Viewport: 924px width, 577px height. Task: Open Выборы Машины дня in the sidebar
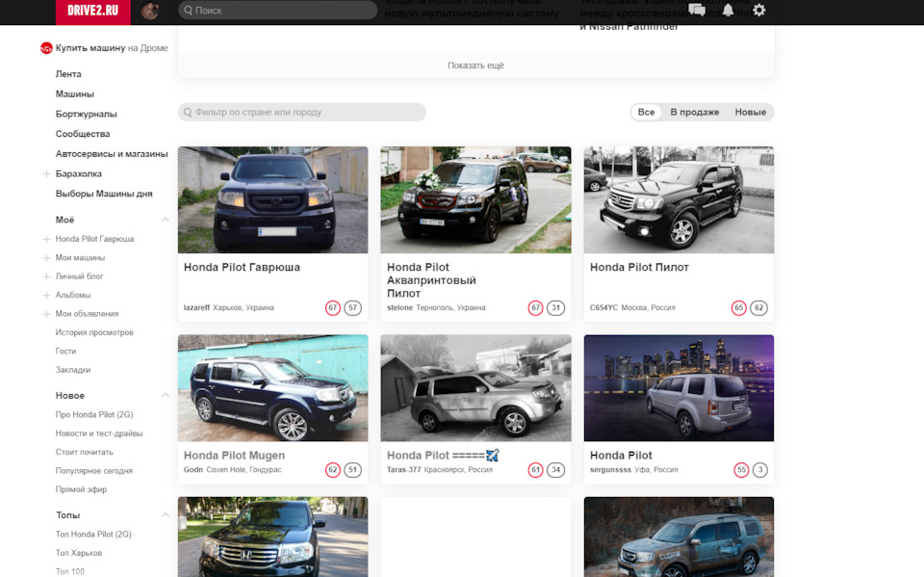click(x=104, y=195)
